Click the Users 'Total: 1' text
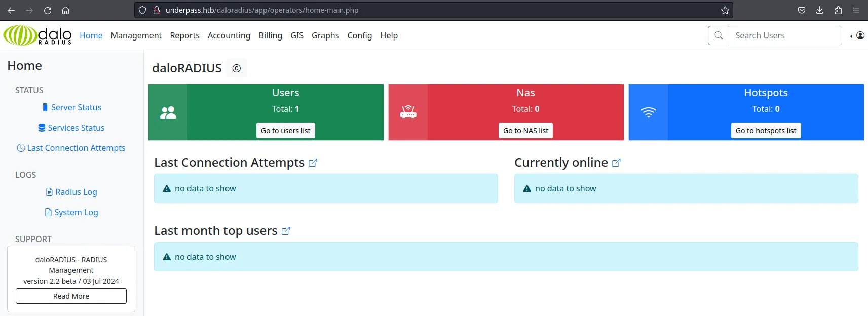Image resolution: width=868 pixels, height=316 pixels. click(x=286, y=109)
